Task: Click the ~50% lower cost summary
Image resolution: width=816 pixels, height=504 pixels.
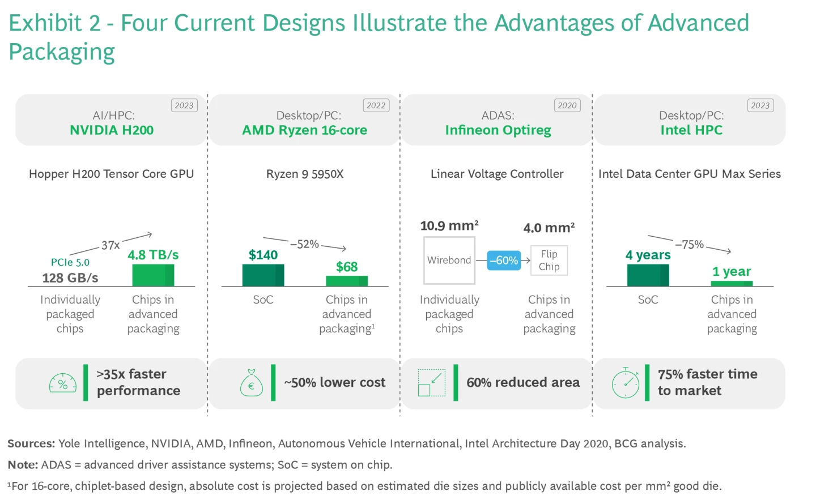Action: tap(335, 383)
